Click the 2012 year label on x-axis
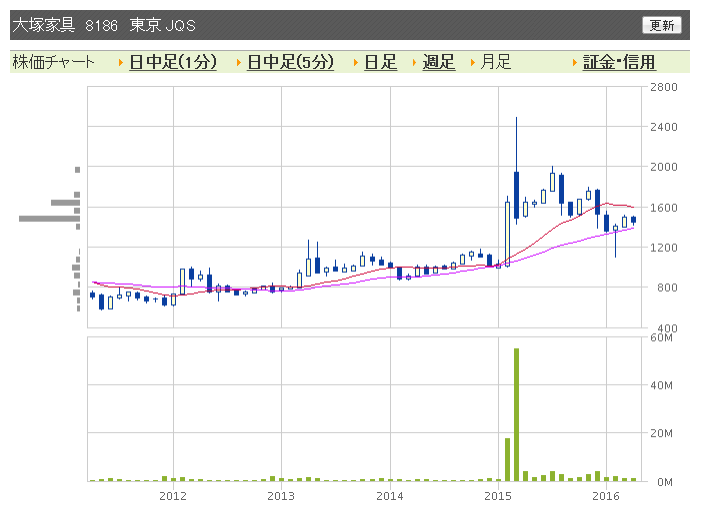The height and width of the screenshot is (513, 701). (x=173, y=496)
